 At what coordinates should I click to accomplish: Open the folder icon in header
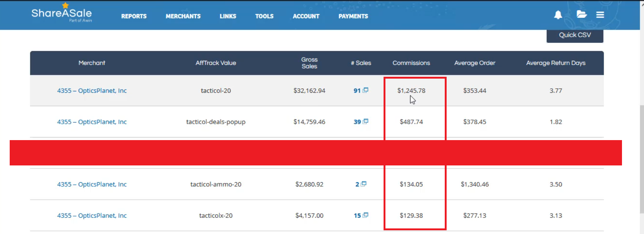click(x=582, y=15)
